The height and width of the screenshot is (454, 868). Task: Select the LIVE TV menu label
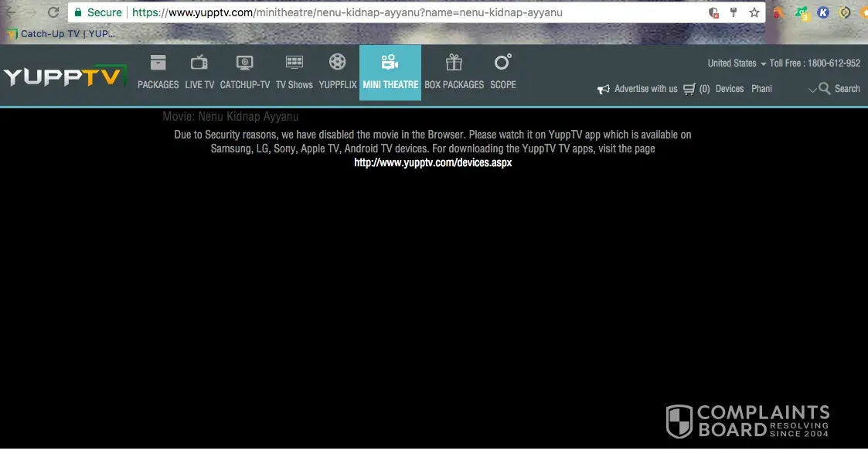point(199,85)
